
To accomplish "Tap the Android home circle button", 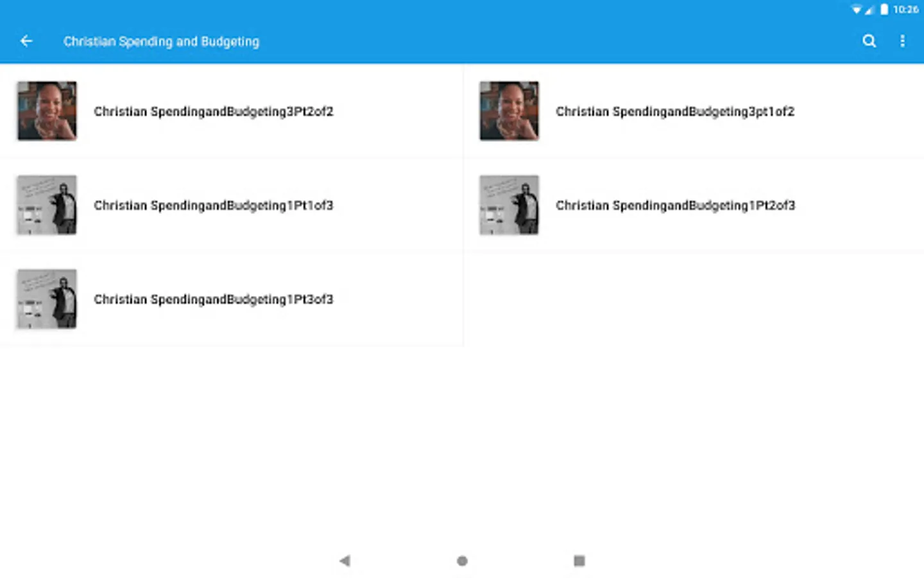I will (462, 561).
